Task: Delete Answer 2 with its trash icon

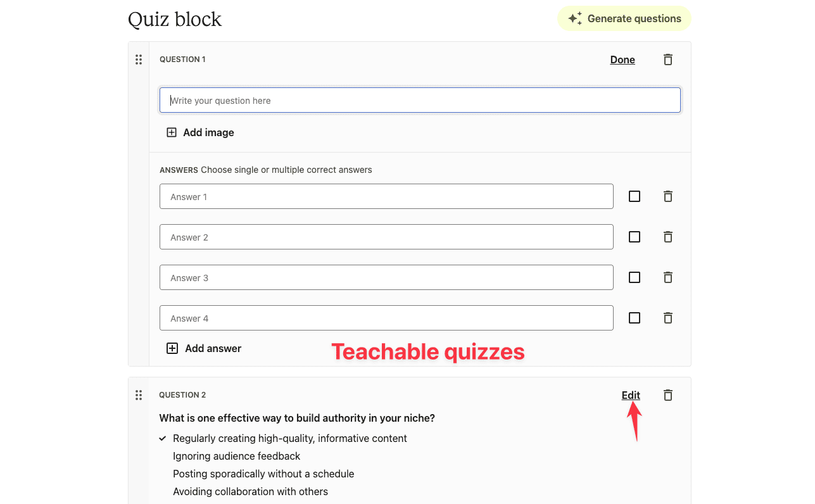Action: (x=667, y=237)
